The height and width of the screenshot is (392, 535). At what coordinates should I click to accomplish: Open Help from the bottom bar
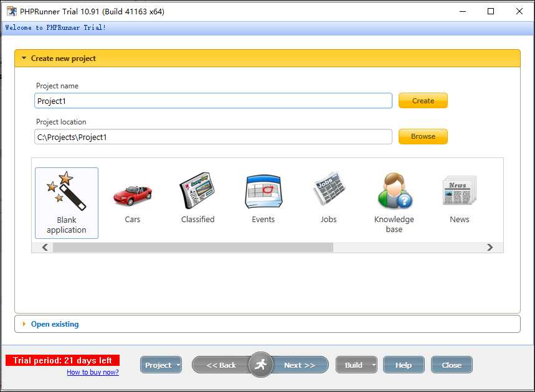pos(404,365)
